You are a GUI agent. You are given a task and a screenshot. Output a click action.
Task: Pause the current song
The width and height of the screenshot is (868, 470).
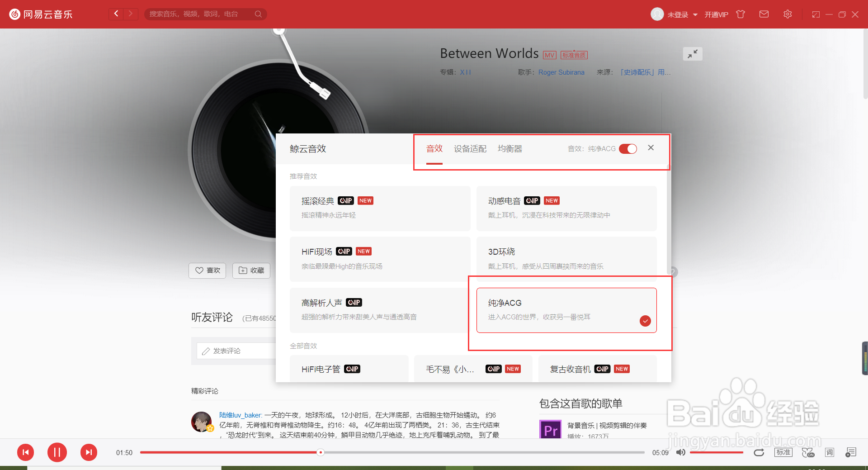point(57,452)
